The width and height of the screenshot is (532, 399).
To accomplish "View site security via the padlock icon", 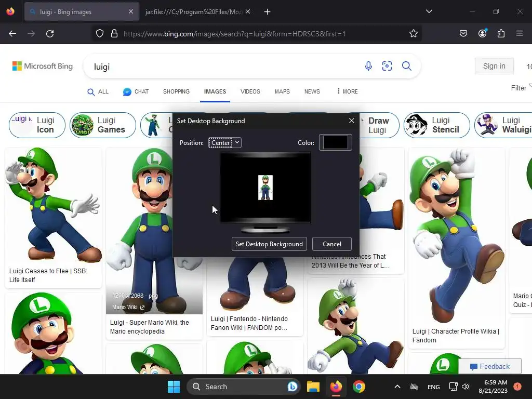I will tap(114, 34).
